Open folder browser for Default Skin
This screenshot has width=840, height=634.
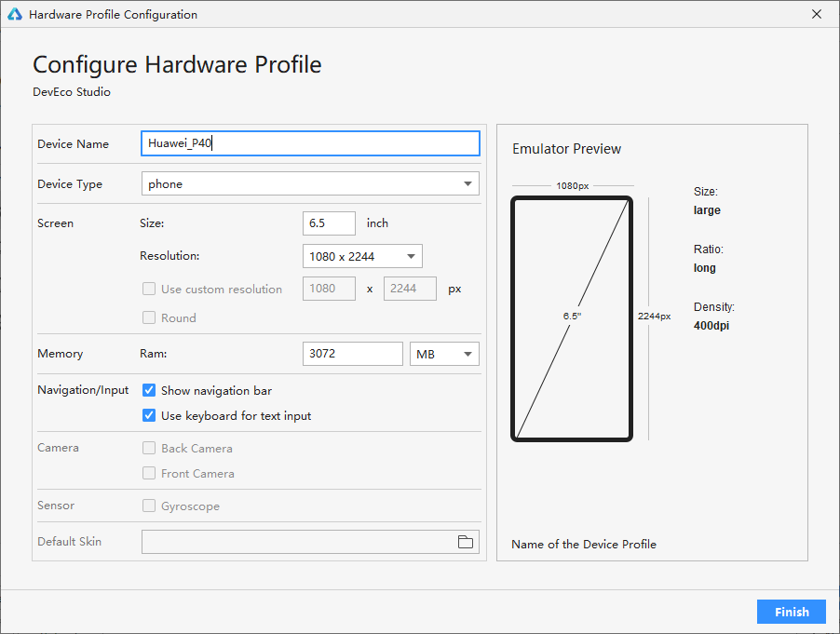tap(466, 542)
